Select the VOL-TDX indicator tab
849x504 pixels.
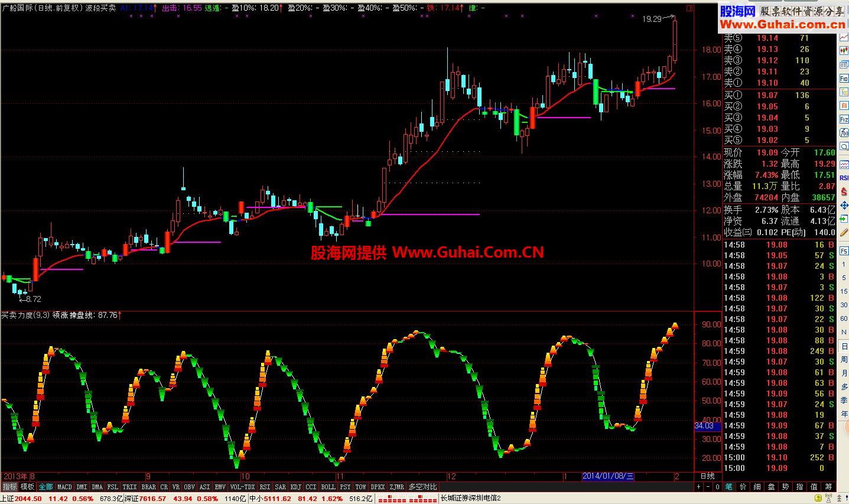242,487
